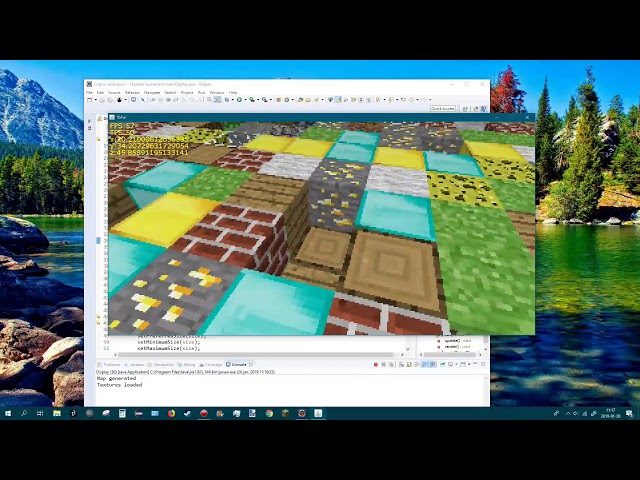Open the File menu in Eclipse
Screen dimensions: 640x480
point(89,93)
